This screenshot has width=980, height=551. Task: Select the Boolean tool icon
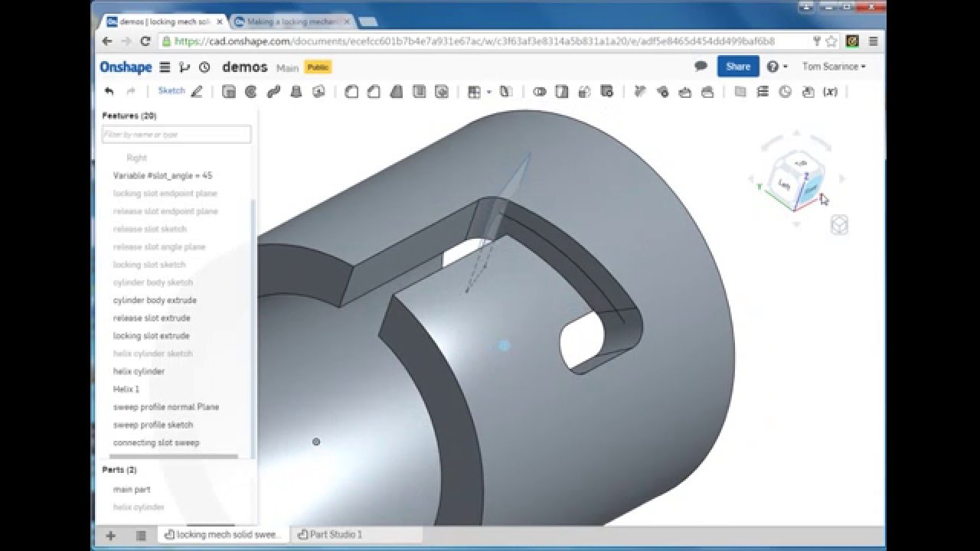[x=540, y=92]
